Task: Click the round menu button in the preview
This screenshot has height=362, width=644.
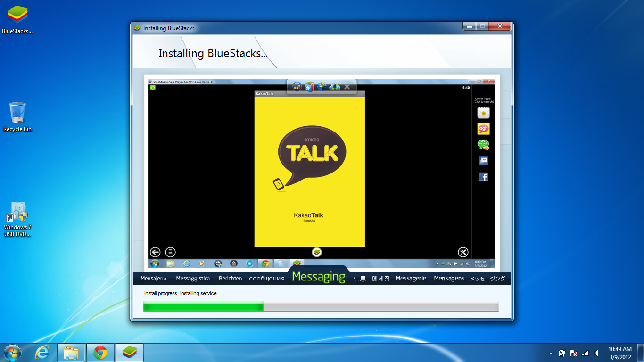Action: (170, 252)
